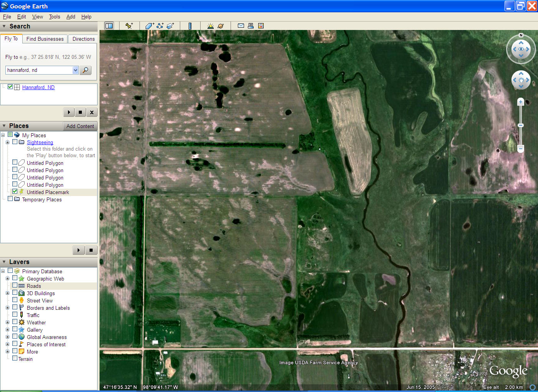View location in Google Maps
The width and height of the screenshot is (538, 392).
pos(261,26)
